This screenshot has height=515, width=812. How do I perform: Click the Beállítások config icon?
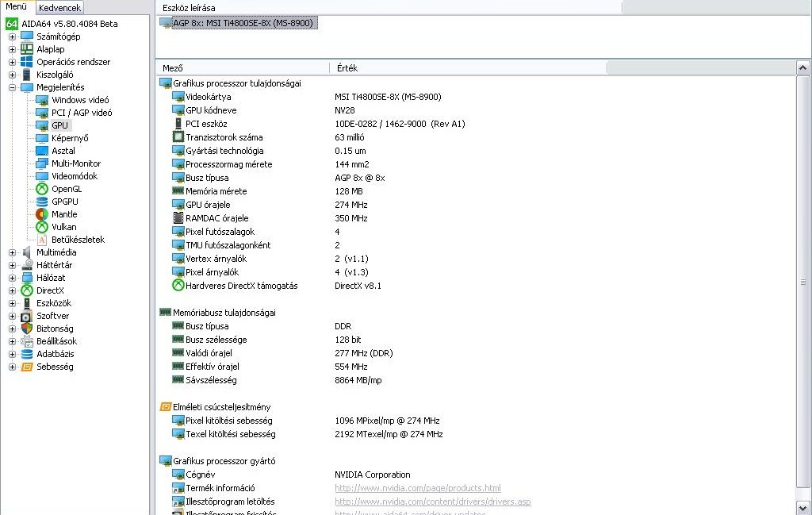[x=27, y=341]
